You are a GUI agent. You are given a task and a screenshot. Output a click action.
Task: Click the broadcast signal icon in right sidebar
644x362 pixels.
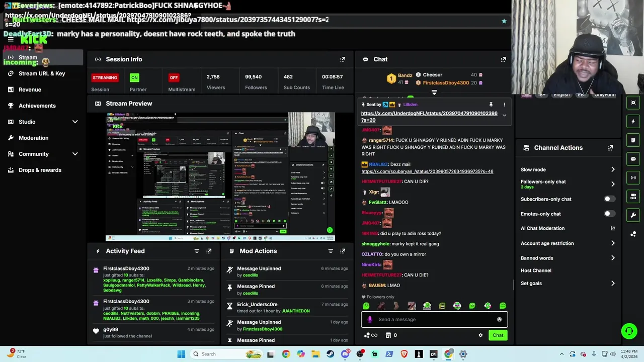(633, 177)
